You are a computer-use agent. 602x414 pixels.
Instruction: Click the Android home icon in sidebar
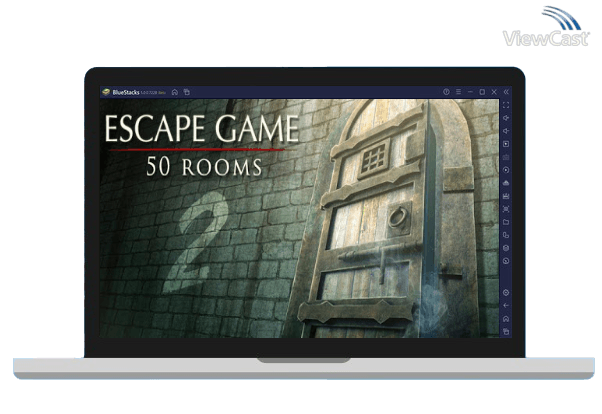click(x=506, y=319)
